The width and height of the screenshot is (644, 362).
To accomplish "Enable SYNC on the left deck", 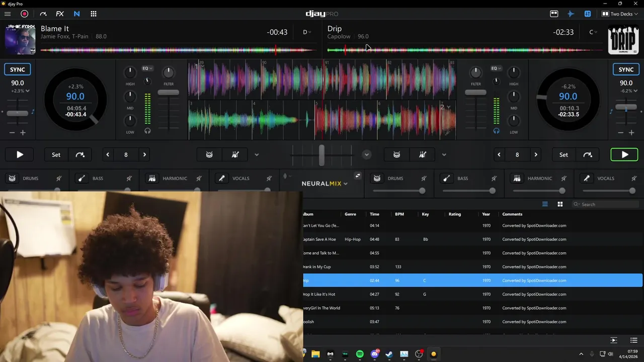I will pyautogui.click(x=18, y=69).
